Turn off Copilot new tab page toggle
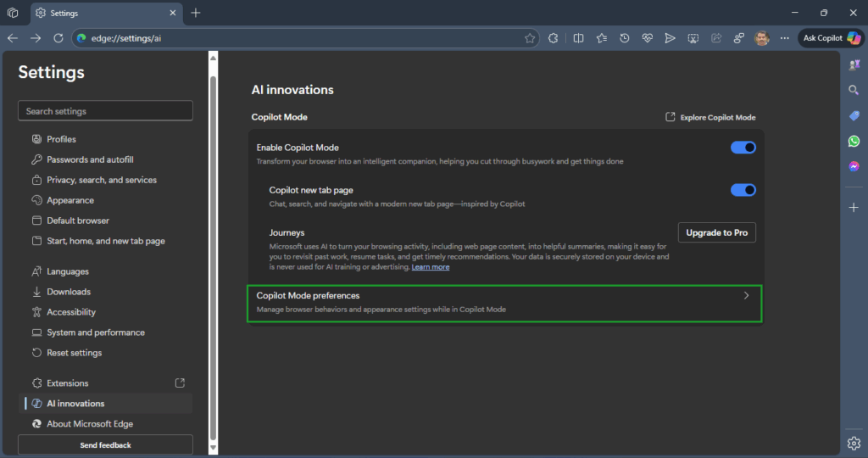 pos(743,190)
